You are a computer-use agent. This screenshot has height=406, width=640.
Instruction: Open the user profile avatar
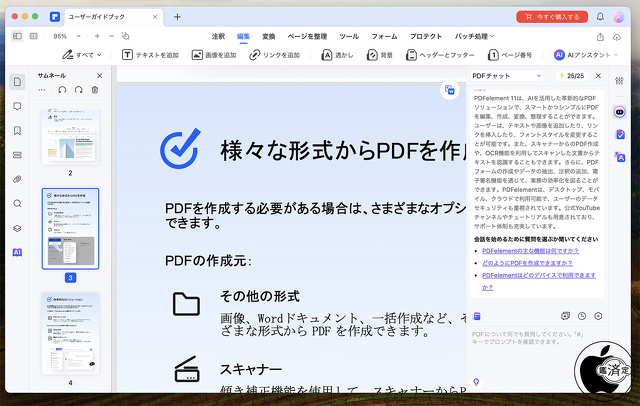click(x=618, y=17)
